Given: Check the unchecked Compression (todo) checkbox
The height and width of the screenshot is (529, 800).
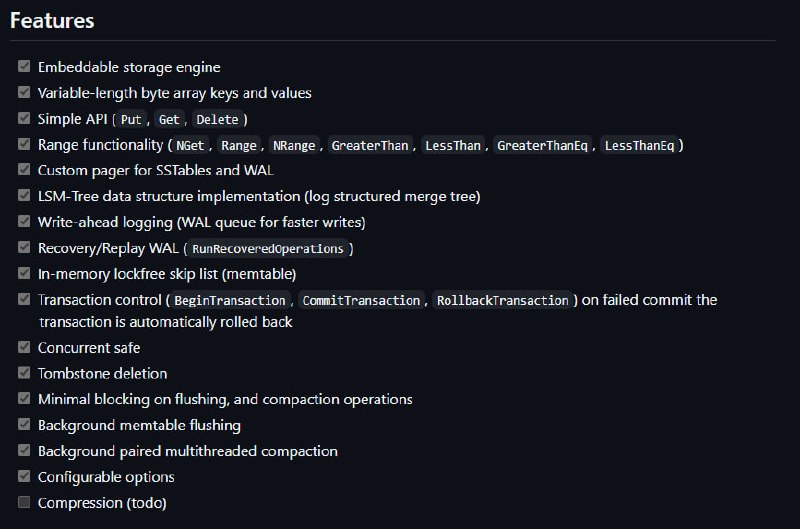Looking at the screenshot, I should pos(24,502).
